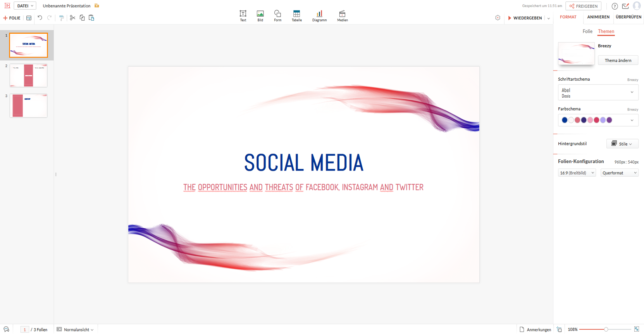Redo the last action
The image size is (644, 334).
tap(49, 18)
